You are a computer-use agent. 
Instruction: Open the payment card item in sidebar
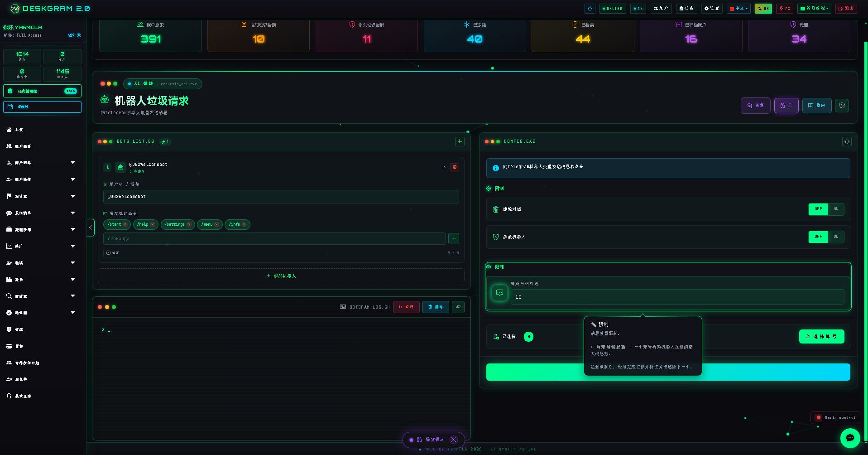pyautogui.click(x=9, y=346)
